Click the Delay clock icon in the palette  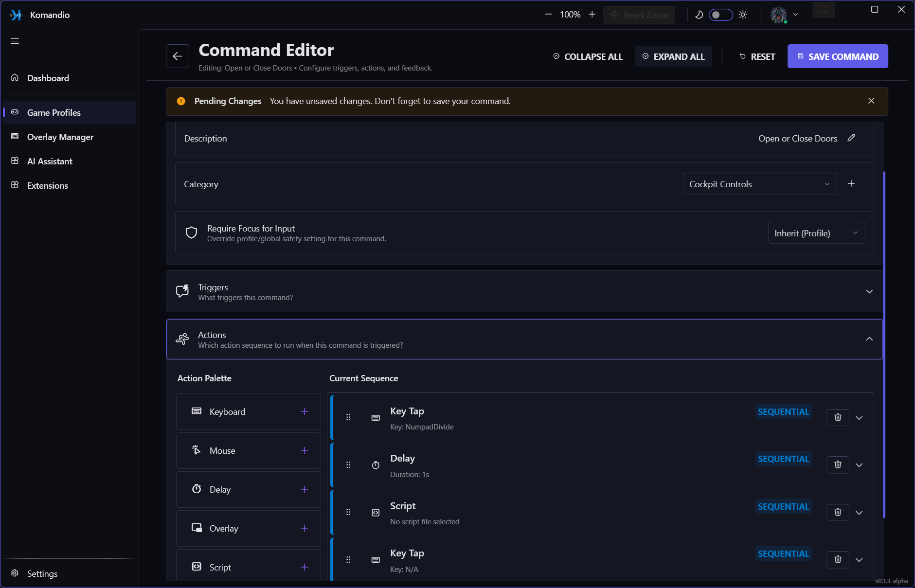pos(197,489)
